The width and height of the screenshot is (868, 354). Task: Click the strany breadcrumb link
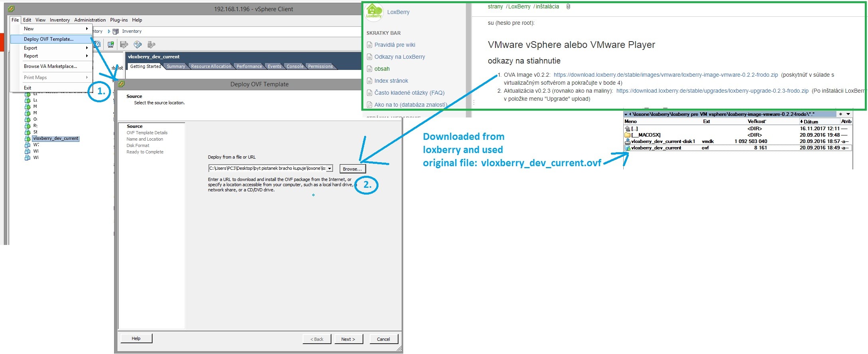coord(495,6)
